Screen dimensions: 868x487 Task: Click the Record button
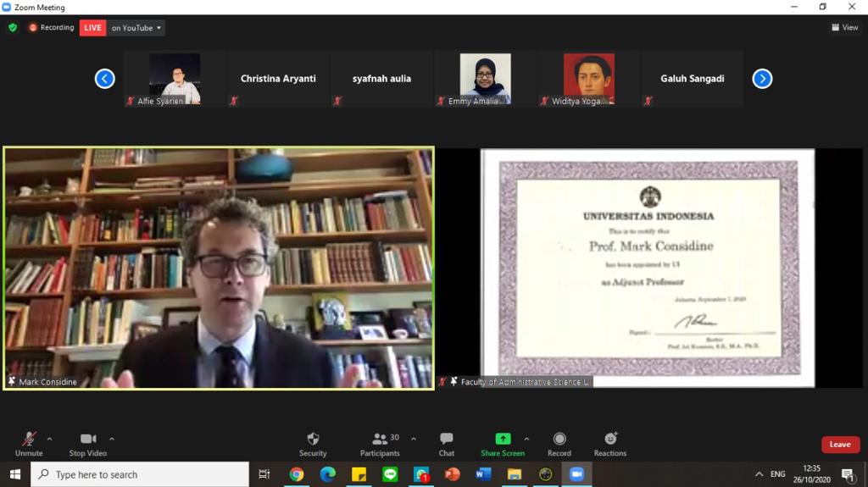pos(559,445)
